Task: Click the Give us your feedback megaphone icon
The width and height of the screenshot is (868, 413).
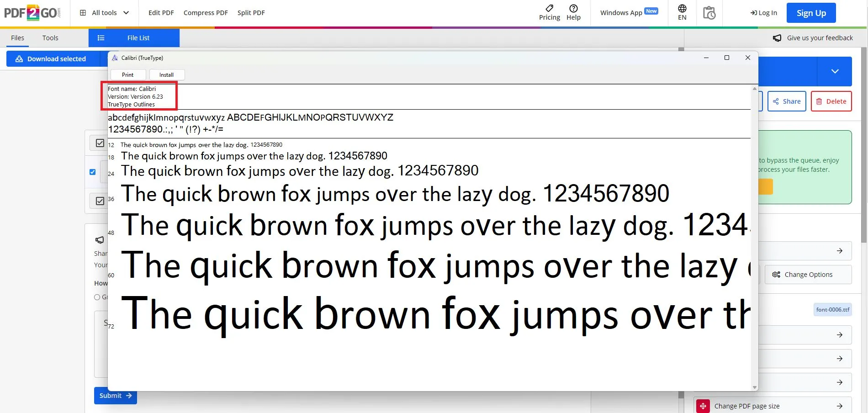Action: [777, 37]
